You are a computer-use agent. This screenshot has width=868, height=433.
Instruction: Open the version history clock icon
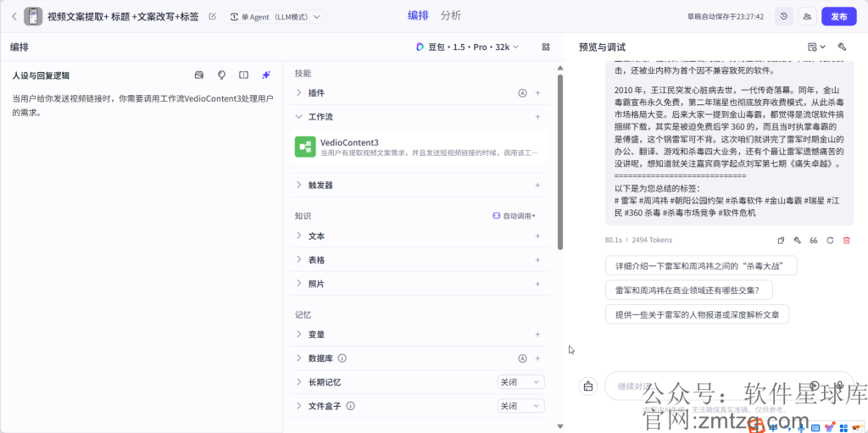(783, 17)
